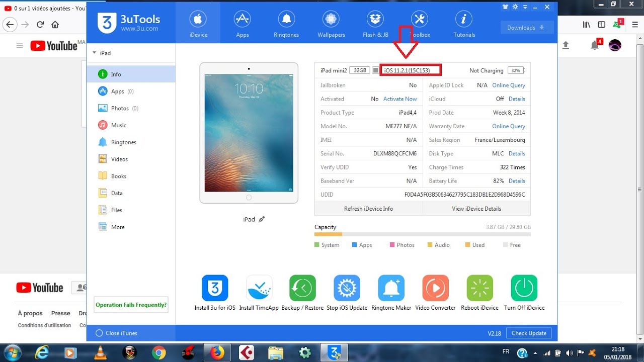Screen dimensions: 644x362
Task: Click the Operation Fails Frequently button
Action: pyautogui.click(x=131, y=305)
